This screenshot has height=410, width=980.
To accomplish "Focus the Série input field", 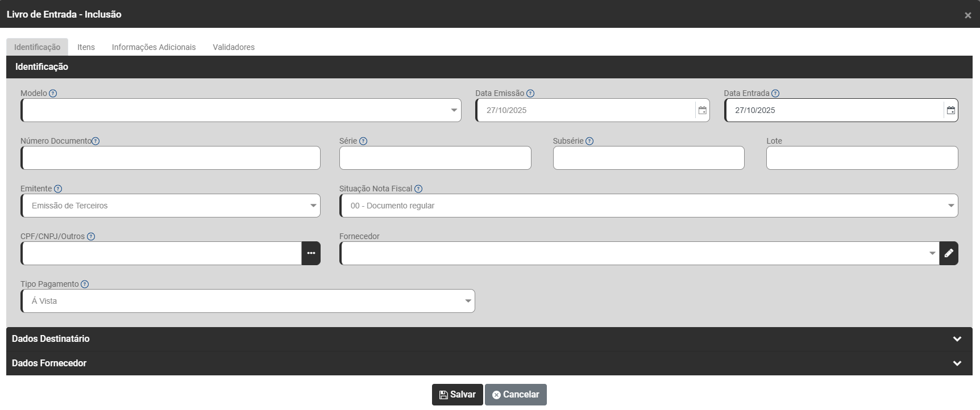I will (x=435, y=158).
